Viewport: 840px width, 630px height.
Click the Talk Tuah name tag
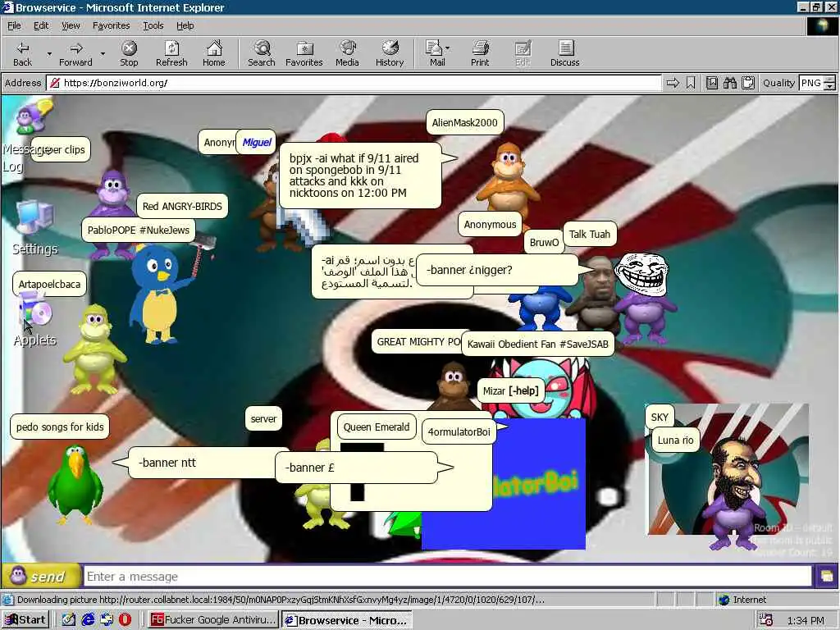589,234
